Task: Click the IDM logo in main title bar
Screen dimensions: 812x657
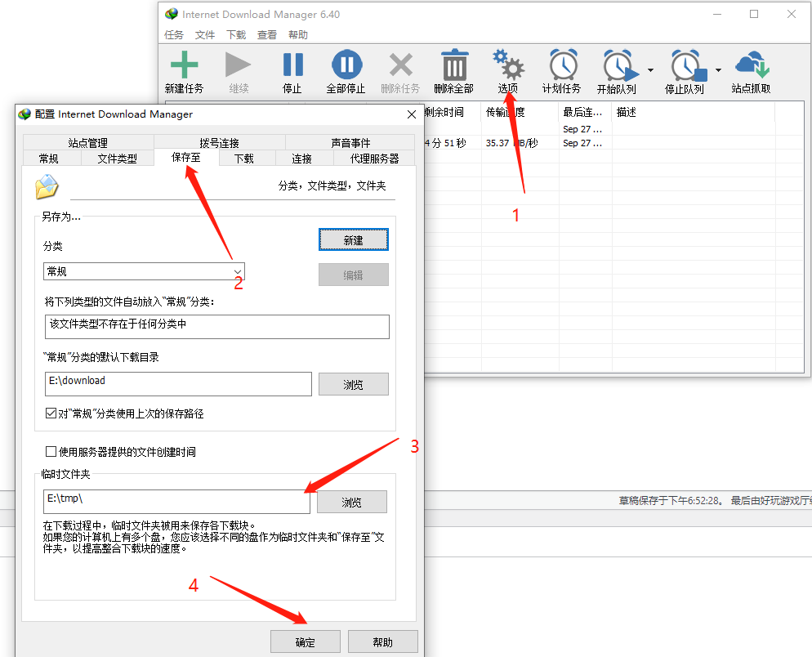Action: (172, 14)
